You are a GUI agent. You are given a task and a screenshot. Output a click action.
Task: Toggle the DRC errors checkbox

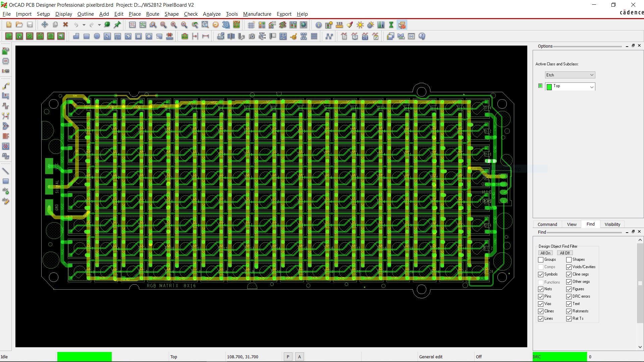pyautogui.click(x=569, y=297)
